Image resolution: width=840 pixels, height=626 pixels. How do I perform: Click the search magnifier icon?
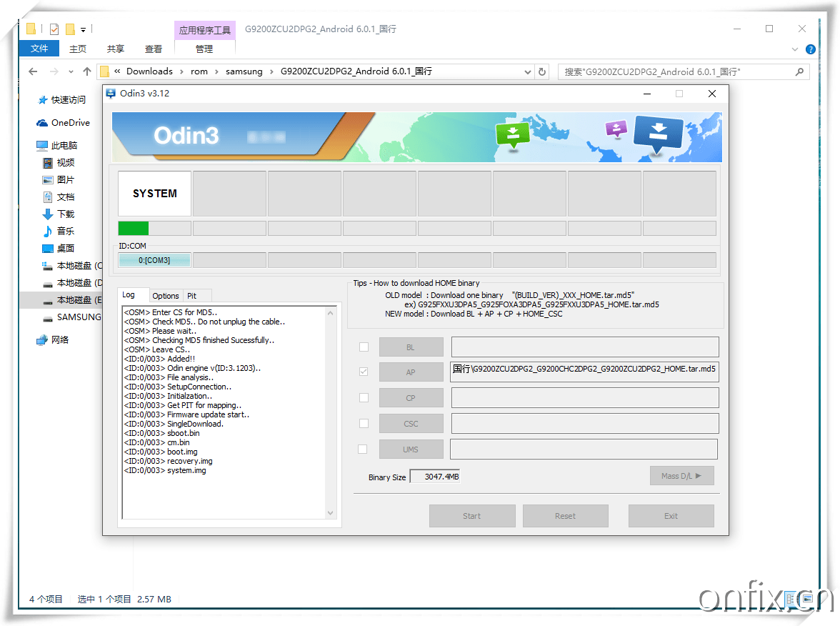[x=799, y=71]
